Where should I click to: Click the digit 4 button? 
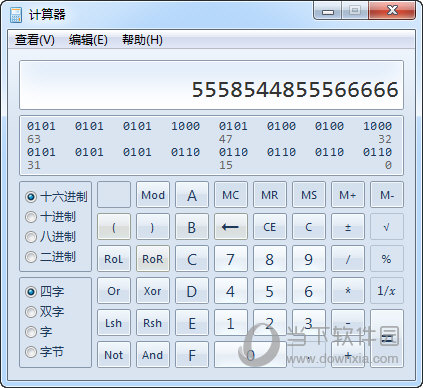231,291
